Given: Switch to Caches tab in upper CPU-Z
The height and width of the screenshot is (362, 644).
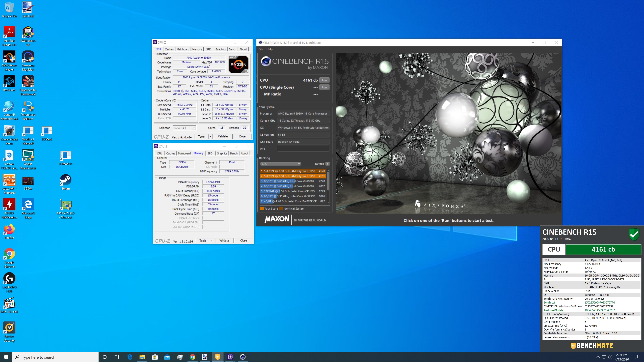Looking at the screenshot, I should coord(169,49).
